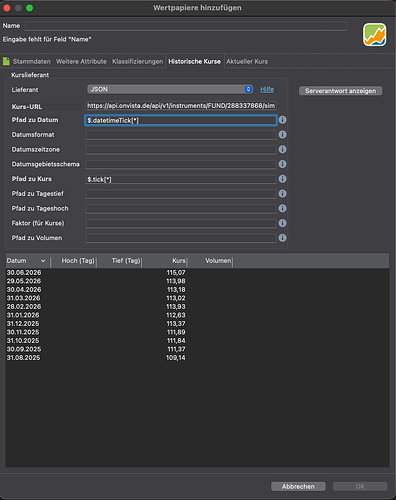Select the row dated 30.11.2025
The height and width of the screenshot is (500, 396).
point(197,332)
